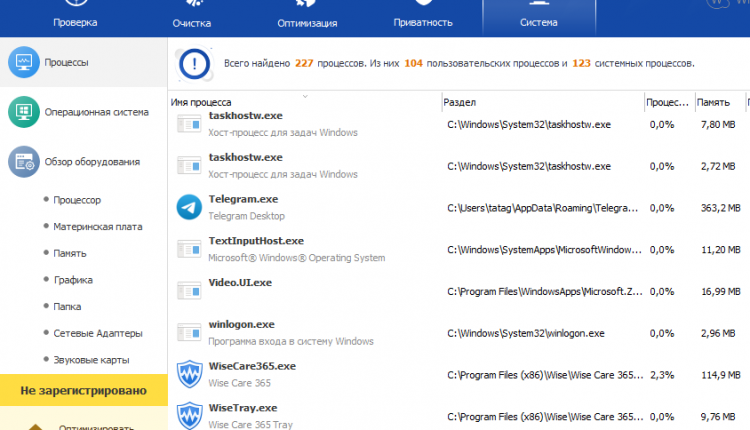Click the Telegram path C:\Users\tatag

pyautogui.click(x=542, y=208)
